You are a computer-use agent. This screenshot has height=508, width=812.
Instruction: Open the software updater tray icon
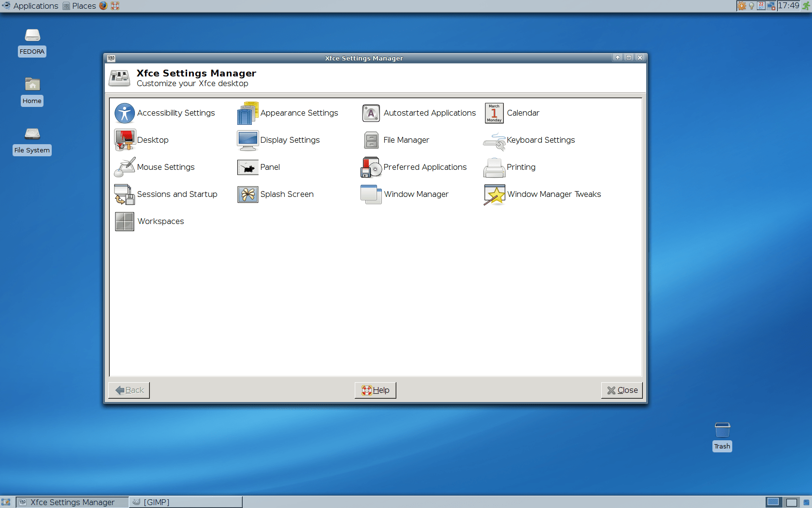coord(741,6)
